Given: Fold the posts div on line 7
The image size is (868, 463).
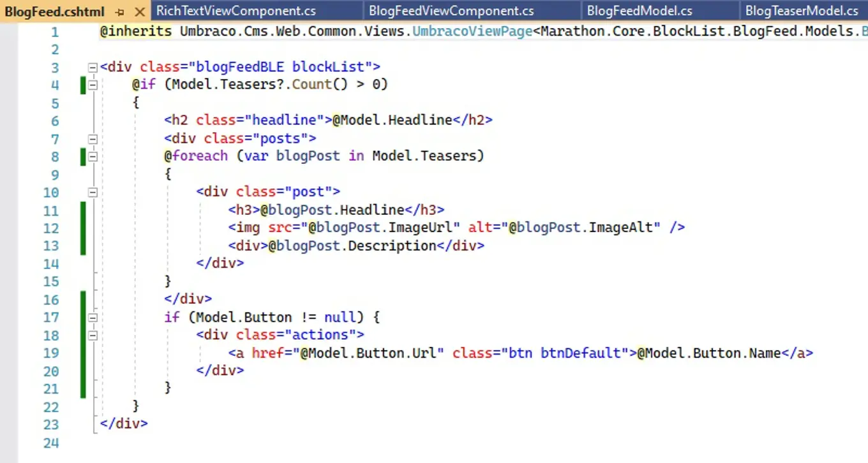Looking at the screenshot, I should coord(93,139).
